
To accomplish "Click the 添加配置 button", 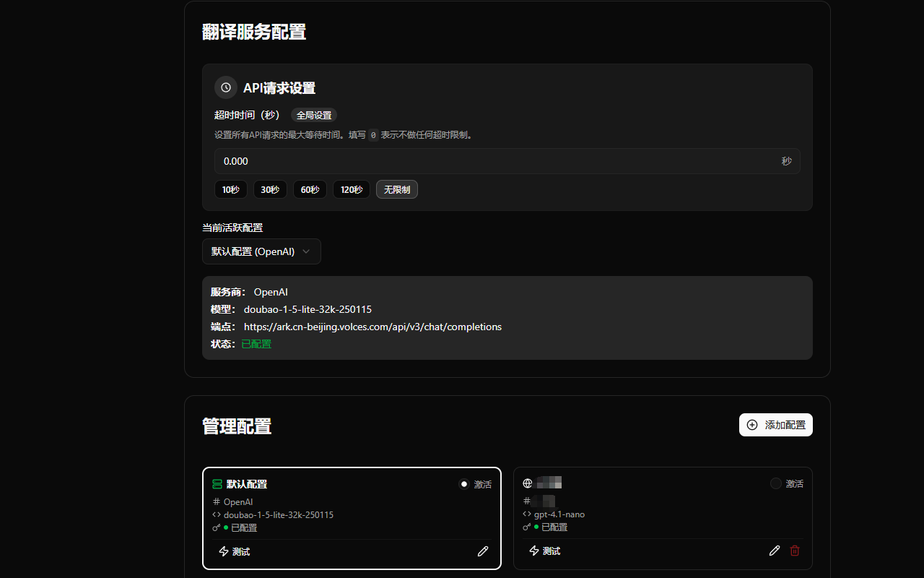I will 776,425.
